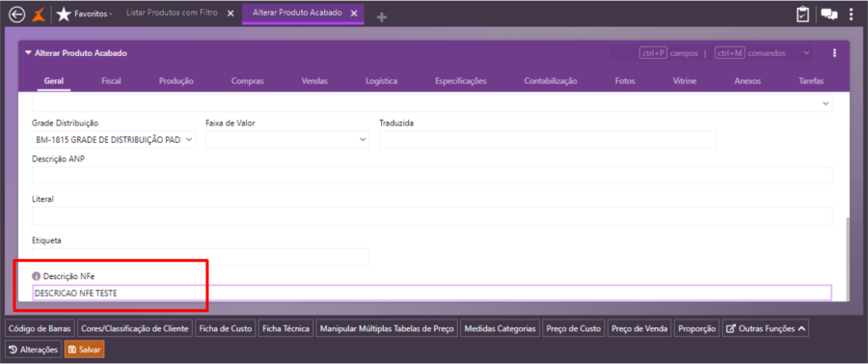Screen dimensions: 868x364
Task: Click the ctrl+P campos shortcut
Action: [669, 53]
